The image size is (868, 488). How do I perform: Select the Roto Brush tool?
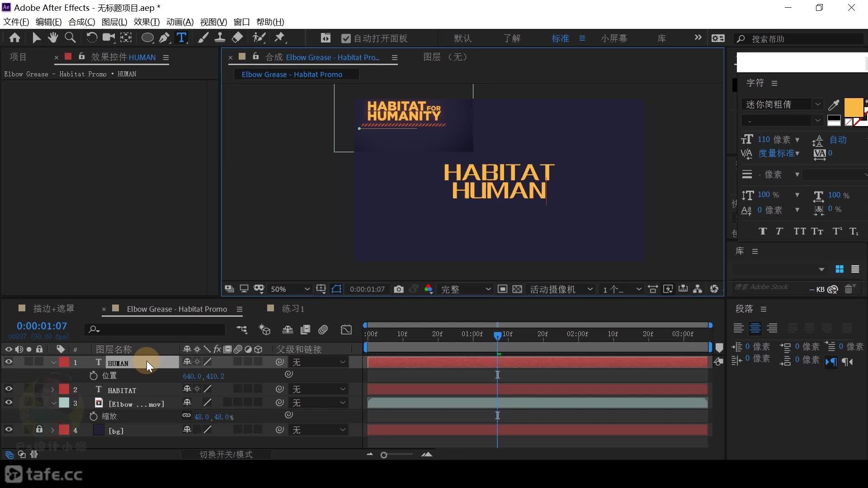click(x=259, y=38)
